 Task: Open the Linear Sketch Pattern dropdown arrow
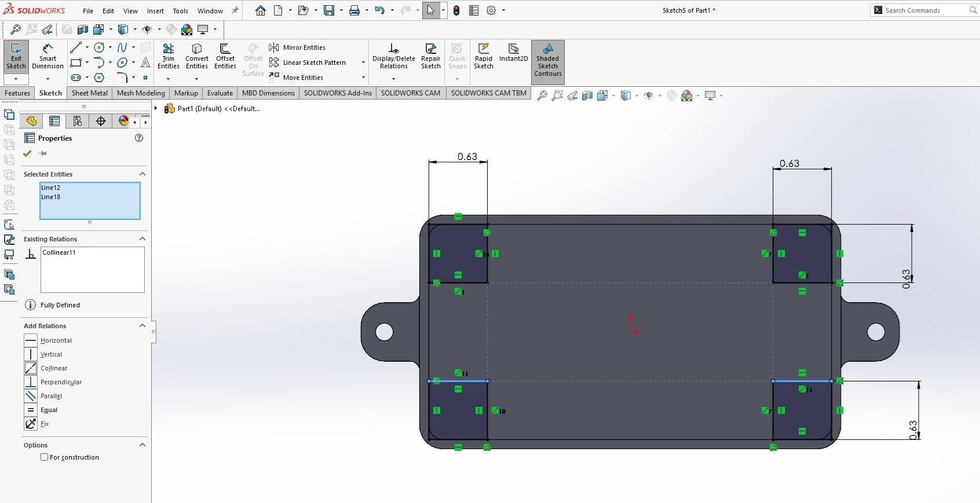(363, 63)
